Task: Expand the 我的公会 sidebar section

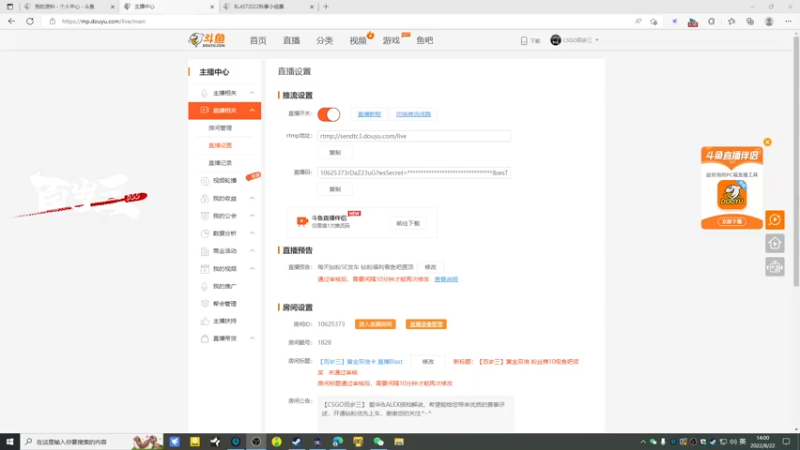Action: point(252,216)
